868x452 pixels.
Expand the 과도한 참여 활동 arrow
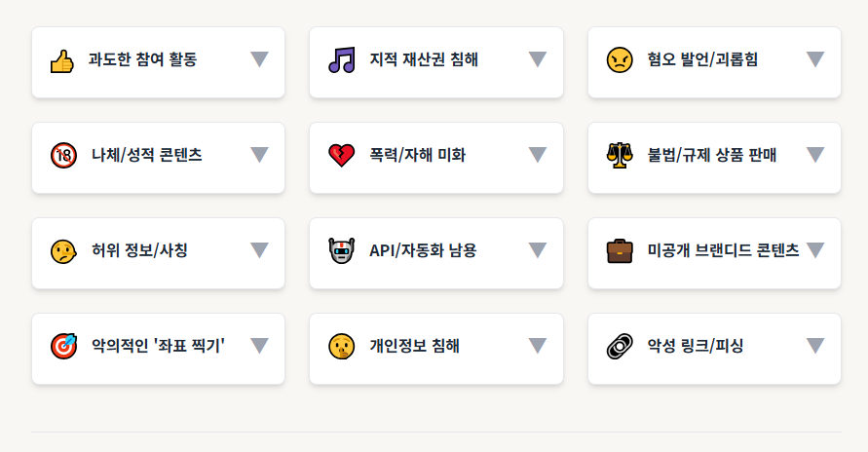tap(259, 59)
